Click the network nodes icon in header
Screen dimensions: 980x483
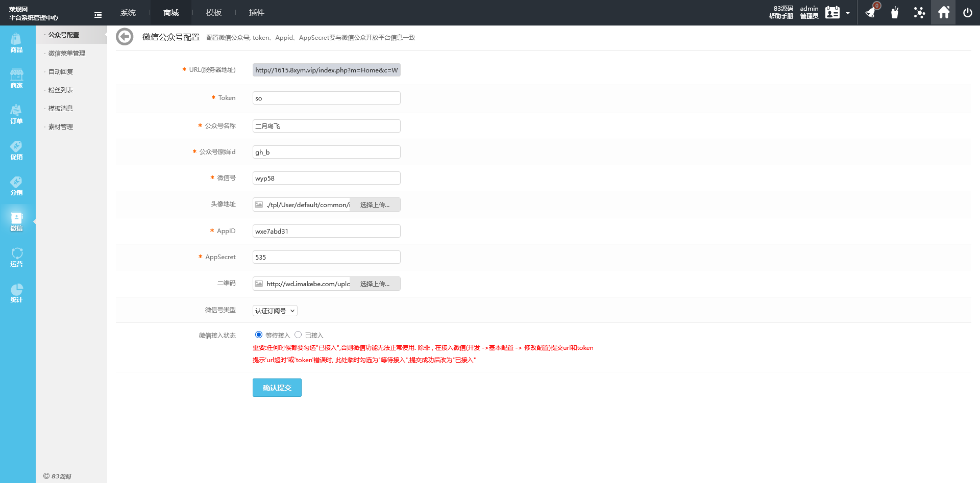(919, 12)
